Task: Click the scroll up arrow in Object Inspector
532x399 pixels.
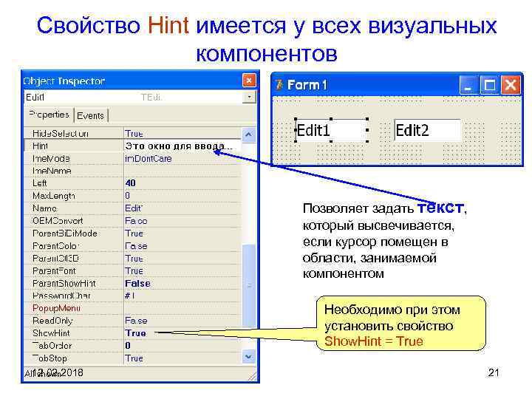Action: (x=249, y=134)
